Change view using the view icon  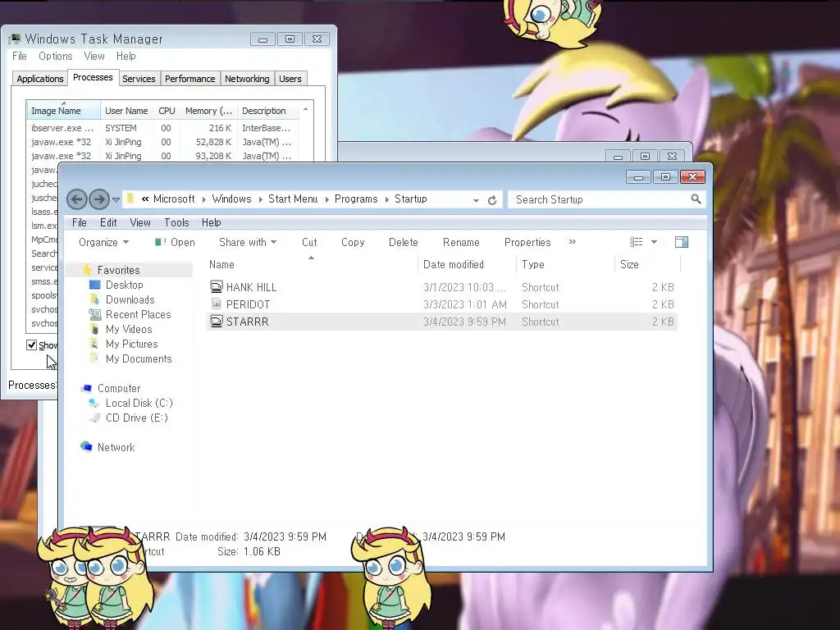[x=636, y=242]
